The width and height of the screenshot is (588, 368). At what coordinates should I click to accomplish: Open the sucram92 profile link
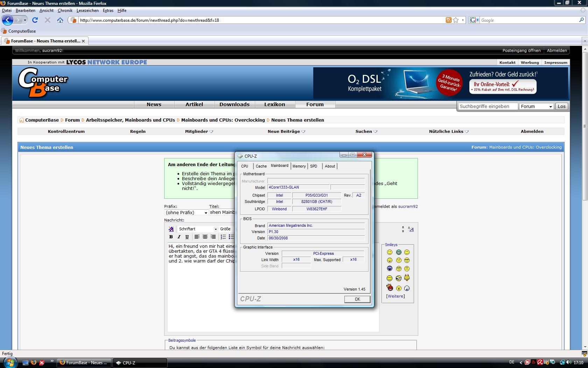point(408,206)
